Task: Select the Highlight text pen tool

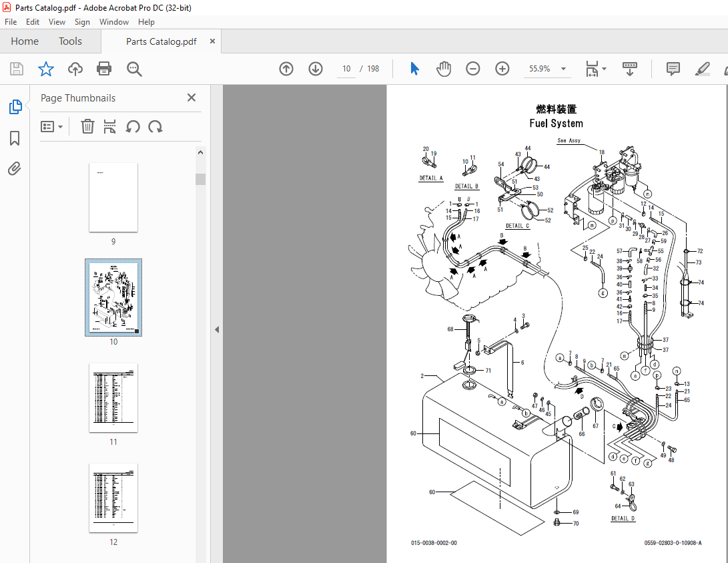Action: click(703, 69)
